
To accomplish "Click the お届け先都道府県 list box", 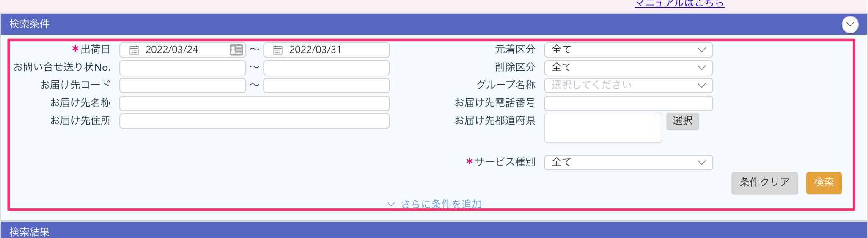I will point(603,128).
